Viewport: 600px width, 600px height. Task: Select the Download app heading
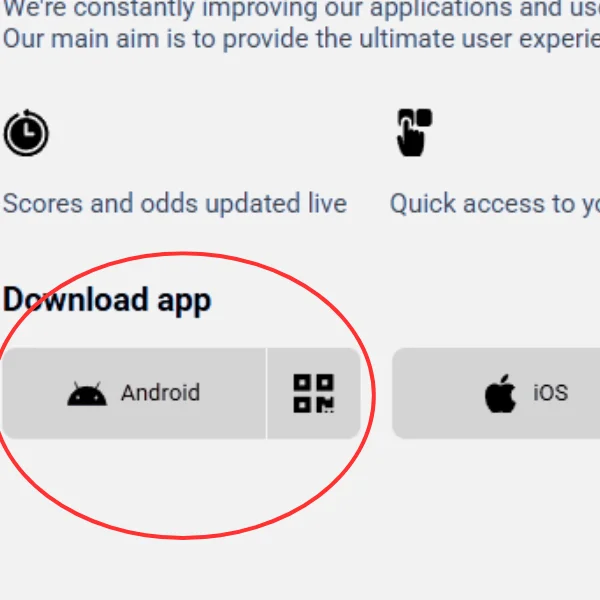(x=107, y=301)
